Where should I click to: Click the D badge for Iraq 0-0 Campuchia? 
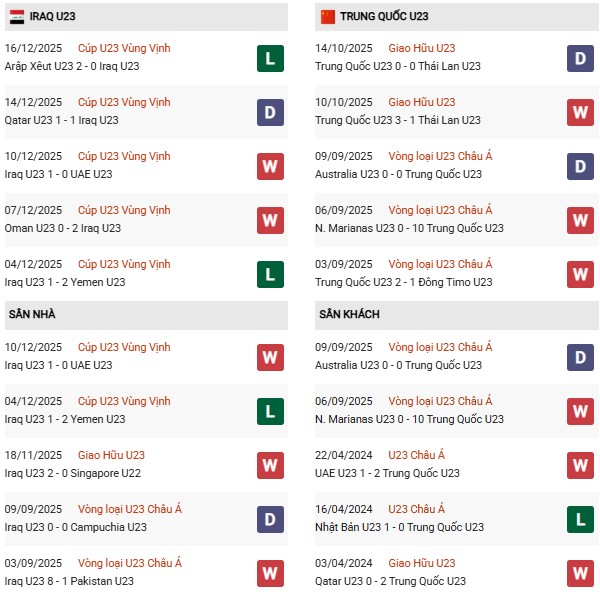coord(269,519)
